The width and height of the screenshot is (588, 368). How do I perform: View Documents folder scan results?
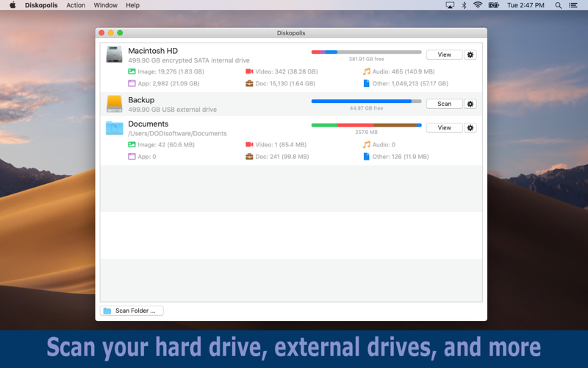pyautogui.click(x=445, y=128)
